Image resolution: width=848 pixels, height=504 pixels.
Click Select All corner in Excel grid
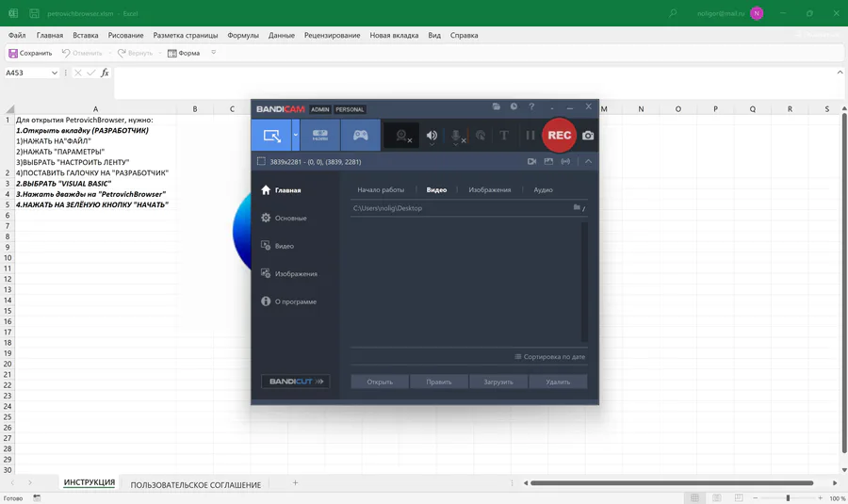pos(9,108)
